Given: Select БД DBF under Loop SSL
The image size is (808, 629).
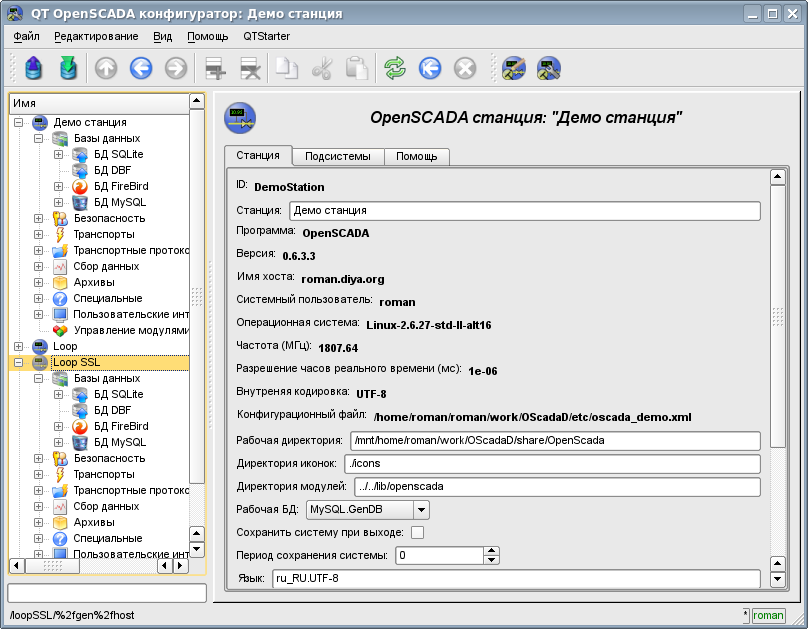Looking at the screenshot, I should point(112,410).
